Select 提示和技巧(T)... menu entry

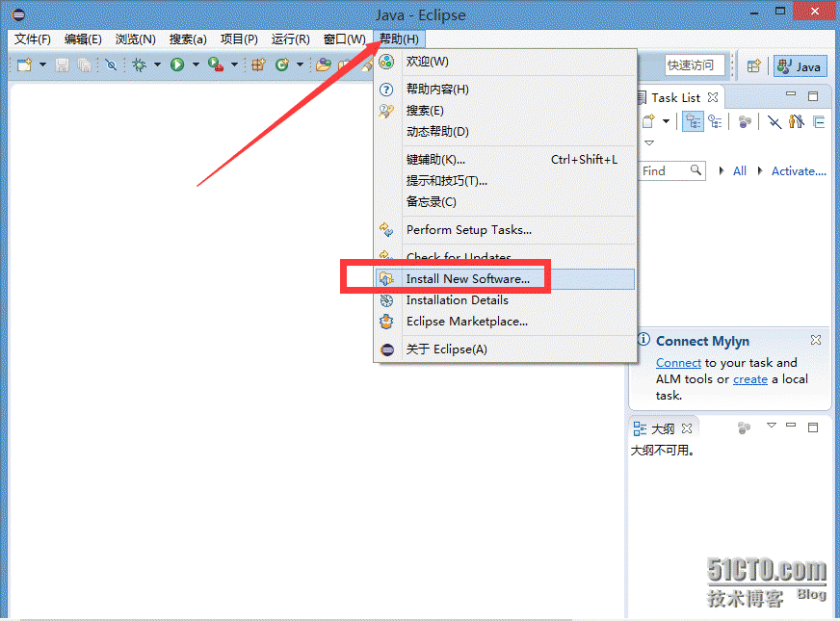click(505, 181)
